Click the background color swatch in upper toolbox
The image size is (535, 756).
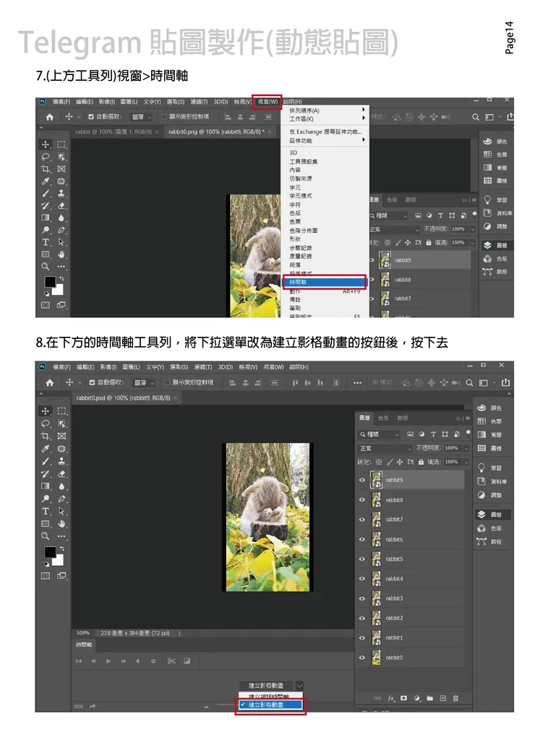tap(59, 291)
